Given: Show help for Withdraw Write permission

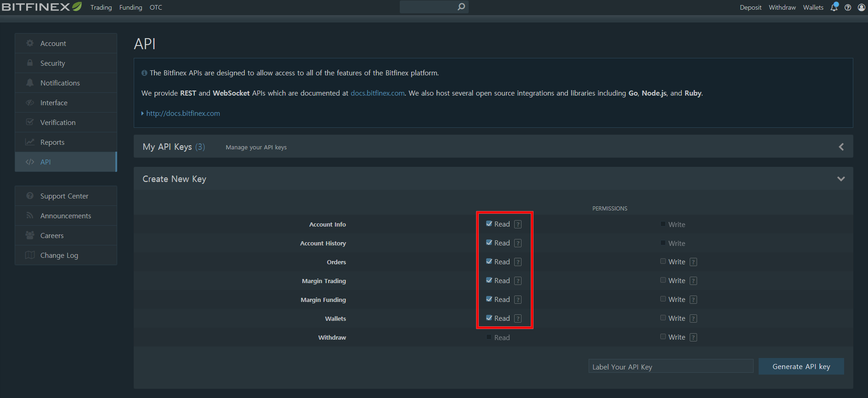Looking at the screenshot, I should tap(693, 337).
